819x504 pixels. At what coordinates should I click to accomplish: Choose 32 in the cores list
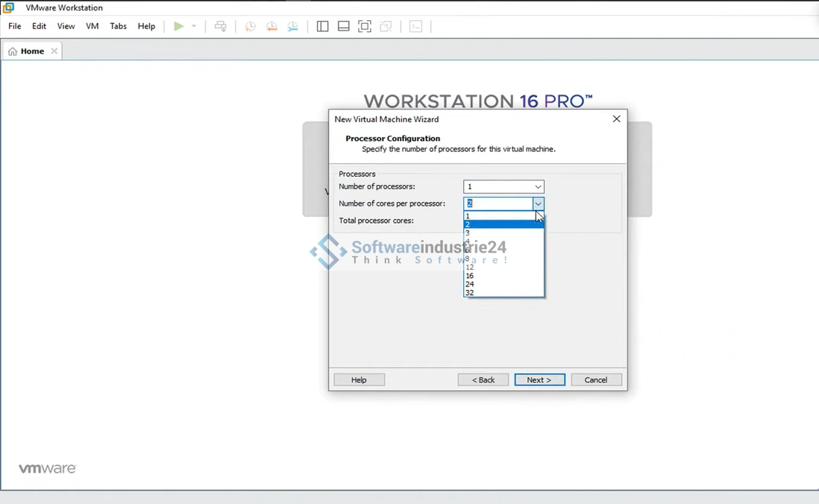[470, 293]
